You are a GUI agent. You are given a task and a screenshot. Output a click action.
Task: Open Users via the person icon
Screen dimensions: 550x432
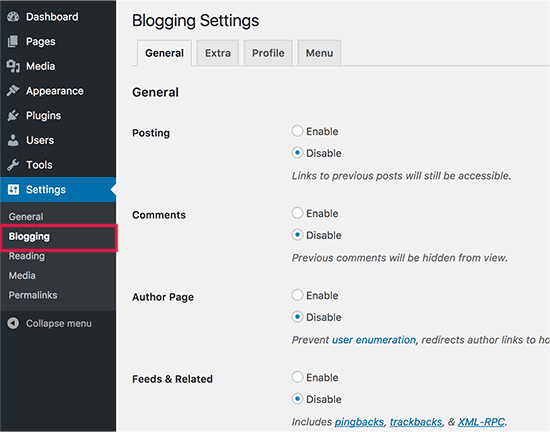coord(13,140)
